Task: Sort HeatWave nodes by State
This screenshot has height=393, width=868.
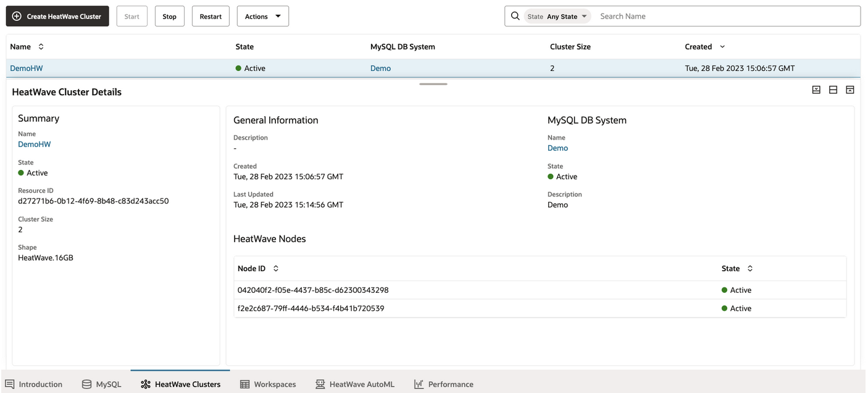Action: [750, 269]
